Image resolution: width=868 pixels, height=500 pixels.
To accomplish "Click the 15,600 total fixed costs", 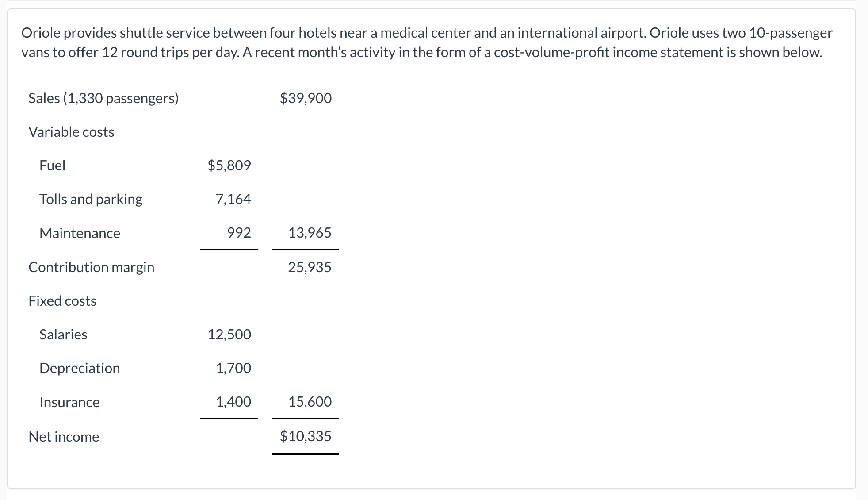I will pos(310,402).
